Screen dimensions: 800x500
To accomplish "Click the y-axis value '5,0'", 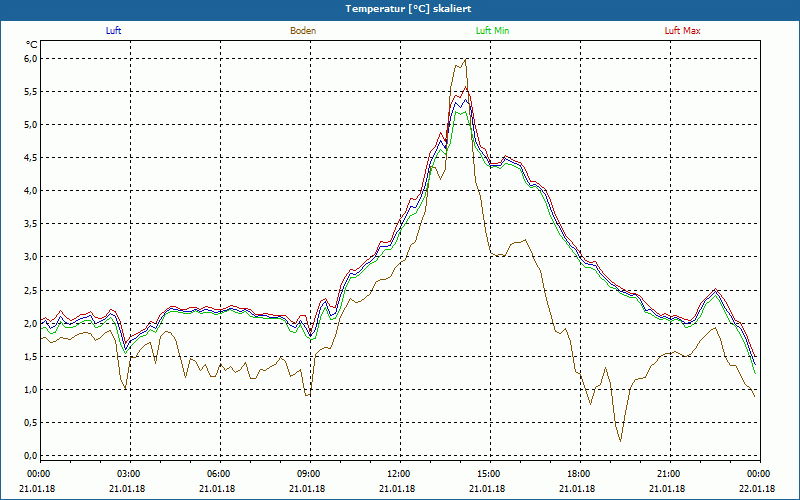I will [31, 125].
